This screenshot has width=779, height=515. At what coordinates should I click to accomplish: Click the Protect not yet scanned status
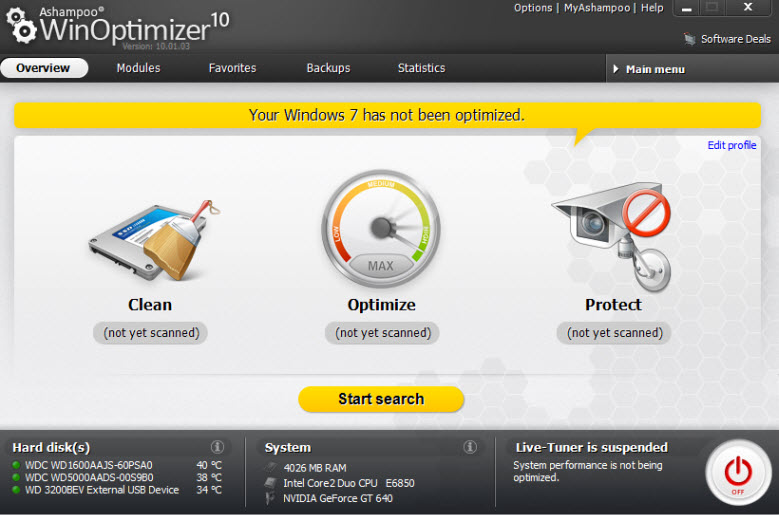point(615,333)
